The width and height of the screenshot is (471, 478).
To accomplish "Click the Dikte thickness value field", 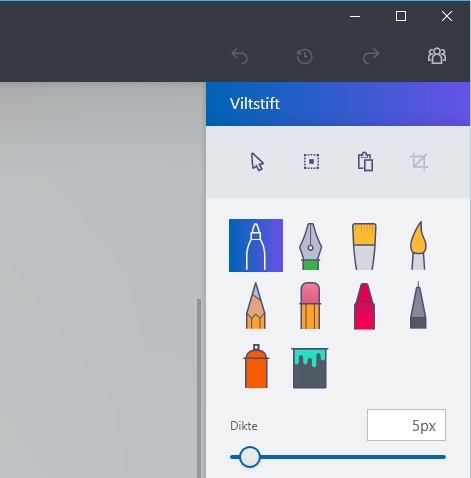I will (406, 425).
